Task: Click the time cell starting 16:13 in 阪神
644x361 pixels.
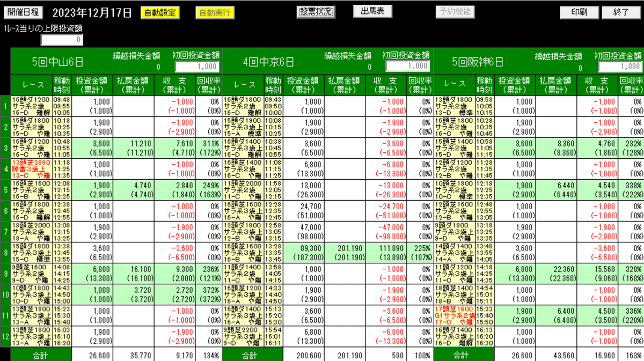Action: [484, 336]
